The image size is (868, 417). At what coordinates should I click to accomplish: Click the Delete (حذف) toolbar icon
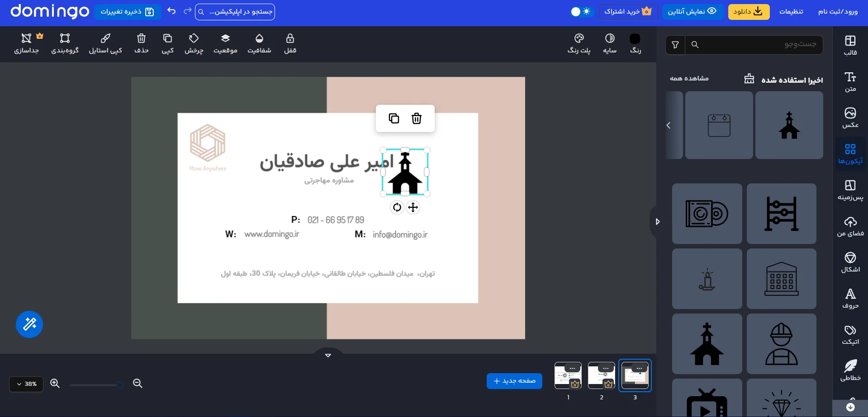[x=142, y=43]
